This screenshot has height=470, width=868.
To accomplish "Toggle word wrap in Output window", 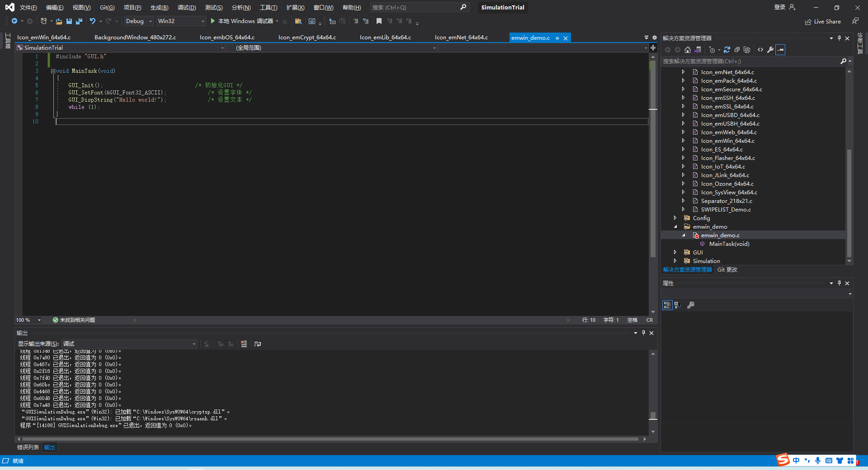I will (258, 344).
